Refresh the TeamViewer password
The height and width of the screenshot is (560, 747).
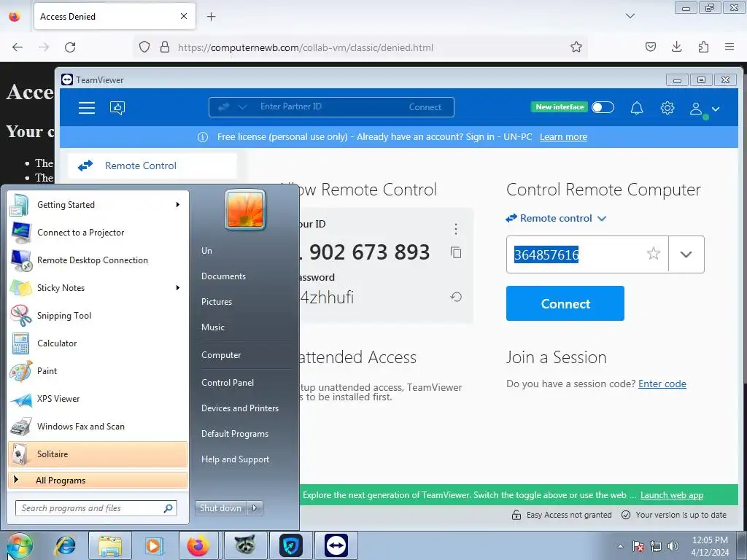[456, 297]
